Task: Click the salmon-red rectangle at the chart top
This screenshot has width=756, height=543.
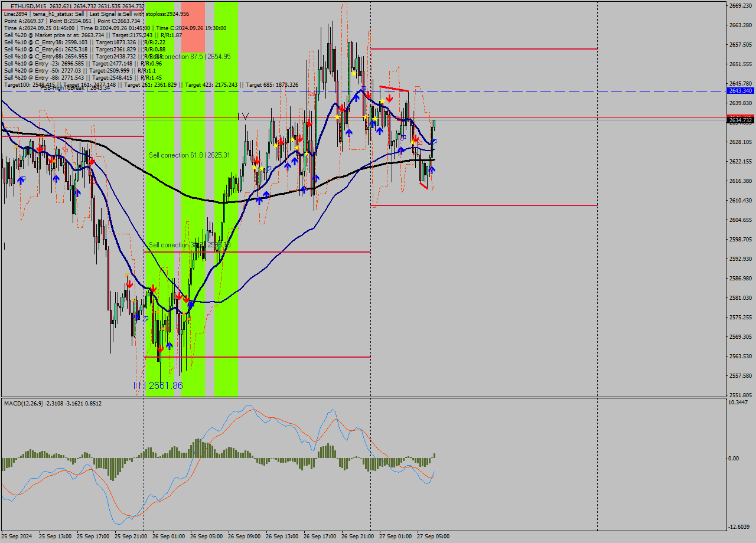Action: point(193,27)
